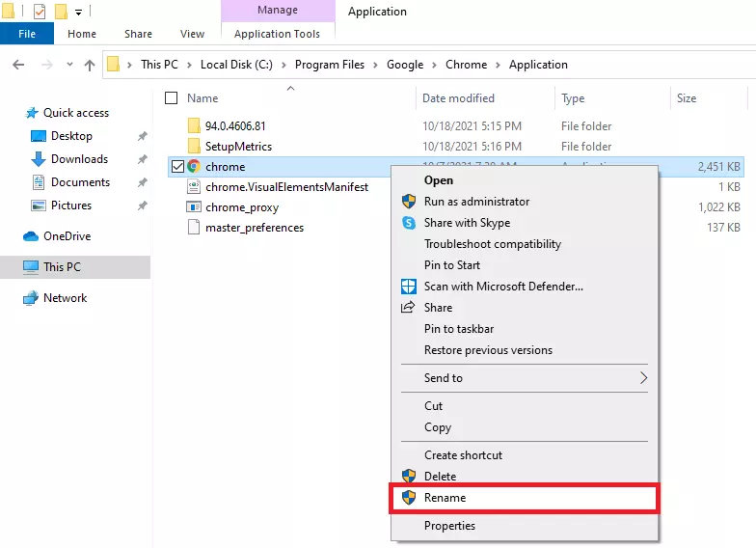Screen dimensions: 756x548
Task: Unpin Pictures from Quick access
Action: (x=143, y=205)
